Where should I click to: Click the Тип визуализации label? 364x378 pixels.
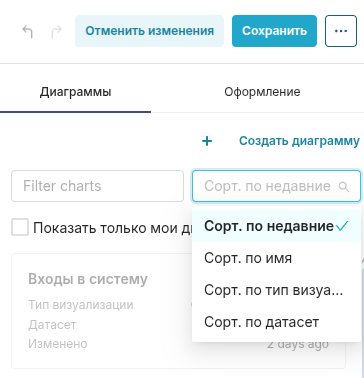pos(81,305)
